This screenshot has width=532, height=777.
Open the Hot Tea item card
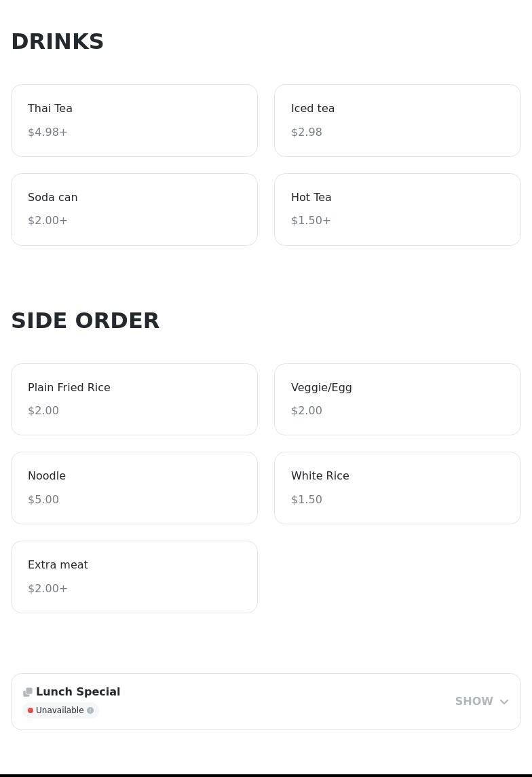[397, 209]
